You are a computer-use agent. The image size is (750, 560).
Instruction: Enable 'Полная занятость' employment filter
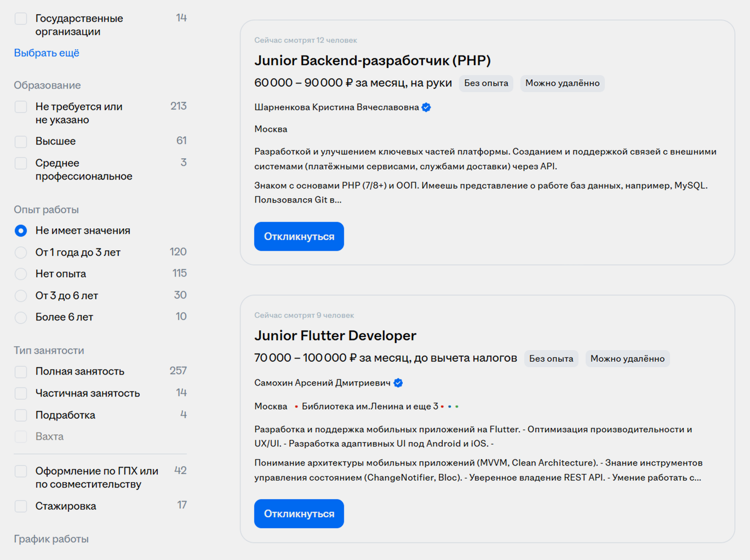click(21, 372)
